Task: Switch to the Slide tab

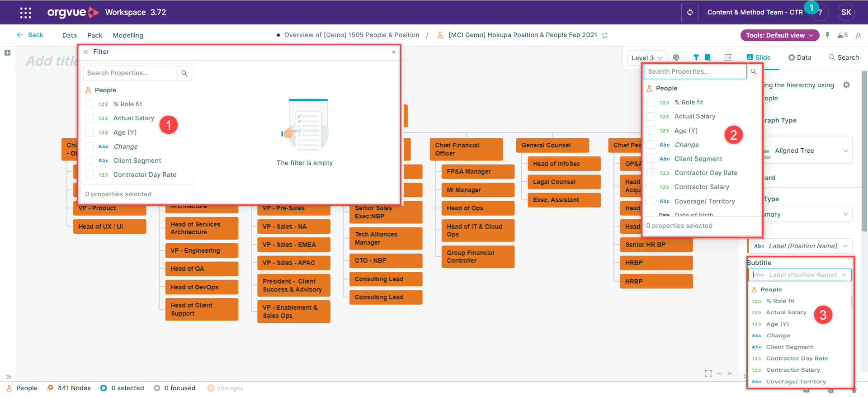Action: tap(759, 57)
